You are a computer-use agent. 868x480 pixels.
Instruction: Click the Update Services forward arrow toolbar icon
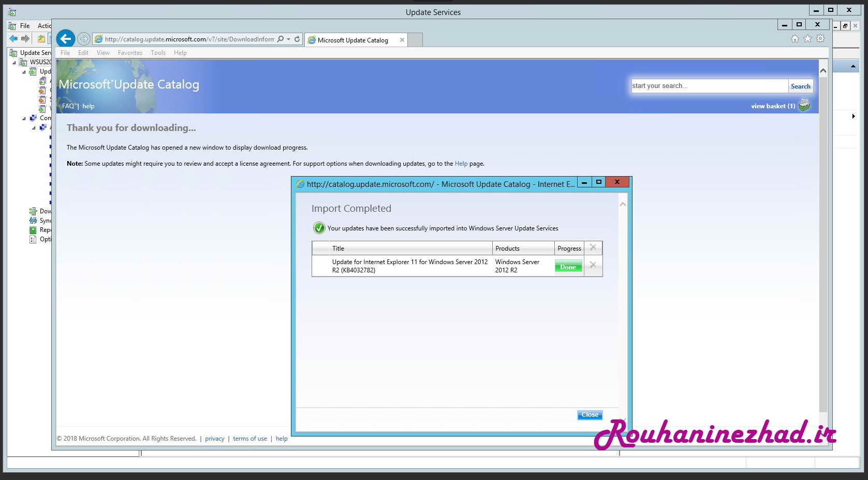coord(25,39)
